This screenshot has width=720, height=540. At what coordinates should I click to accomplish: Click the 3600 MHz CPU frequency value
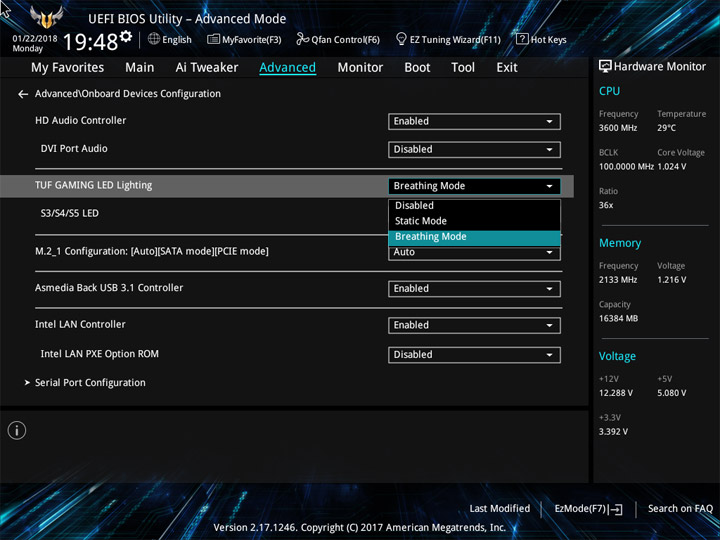618,128
